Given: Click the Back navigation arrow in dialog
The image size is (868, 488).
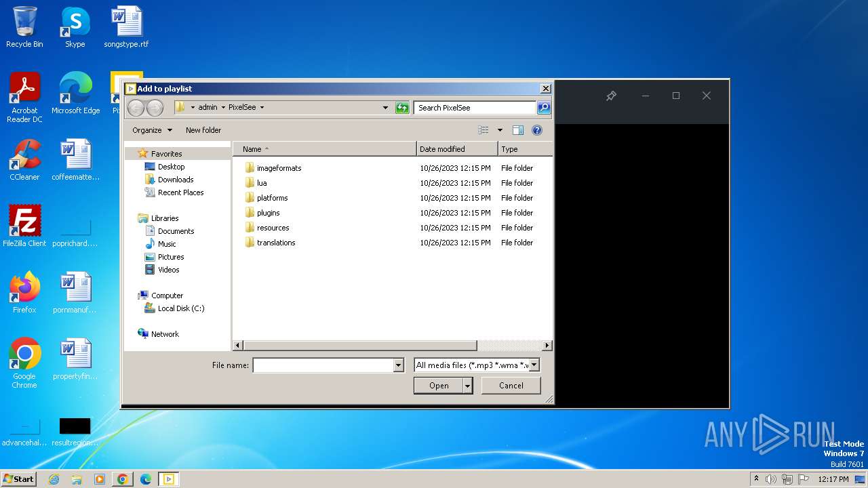Looking at the screenshot, I should (136, 108).
